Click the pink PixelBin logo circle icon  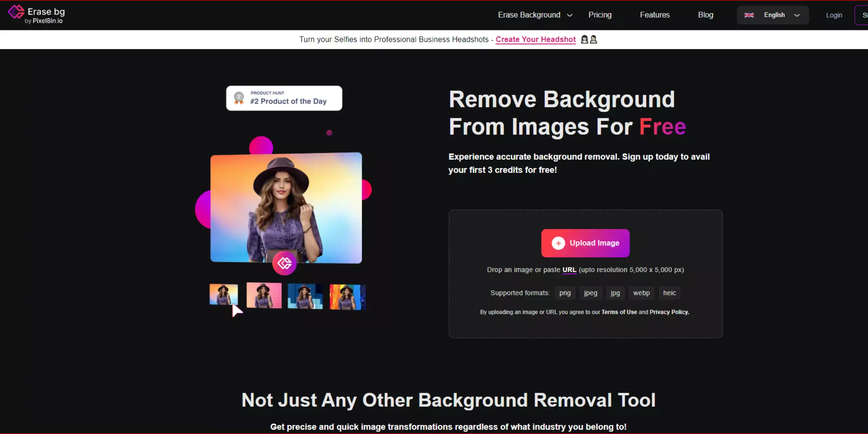coord(284,263)
